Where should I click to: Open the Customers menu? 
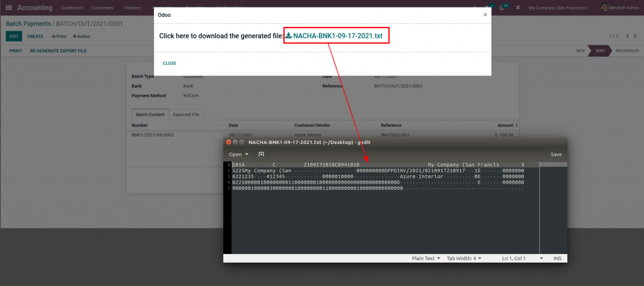point(103,8)
